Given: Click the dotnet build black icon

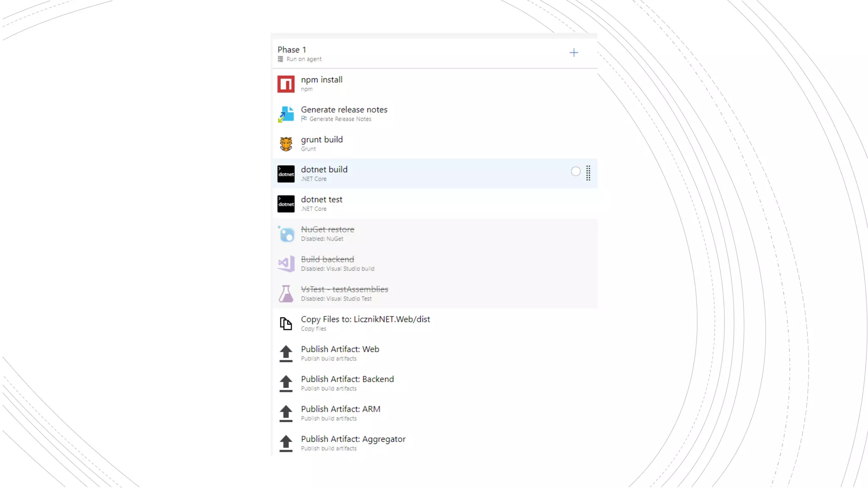Looking at the screenshot, I should click(x=286, y=174).
